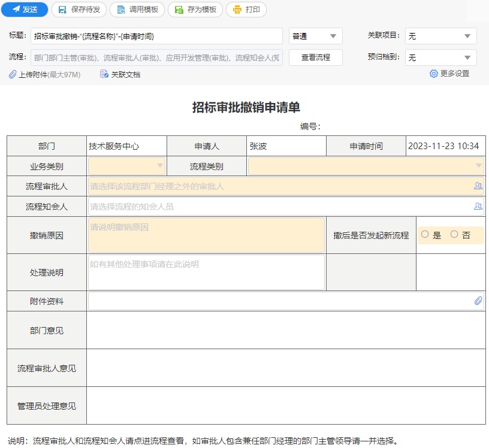
Task: Select 否 for 撤后是否发起新流程
Action: pyautogui.click(x=454, y=234)
